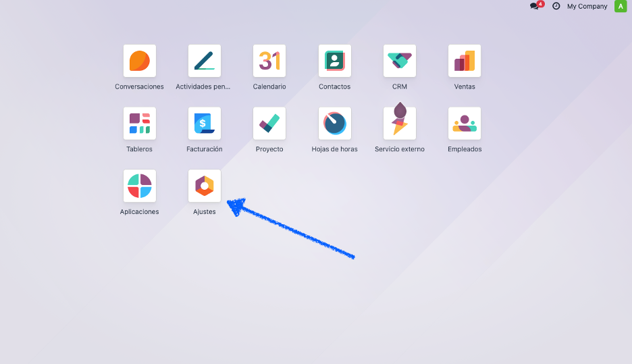Open the Hojas de horas app

[x=334, y=124]
